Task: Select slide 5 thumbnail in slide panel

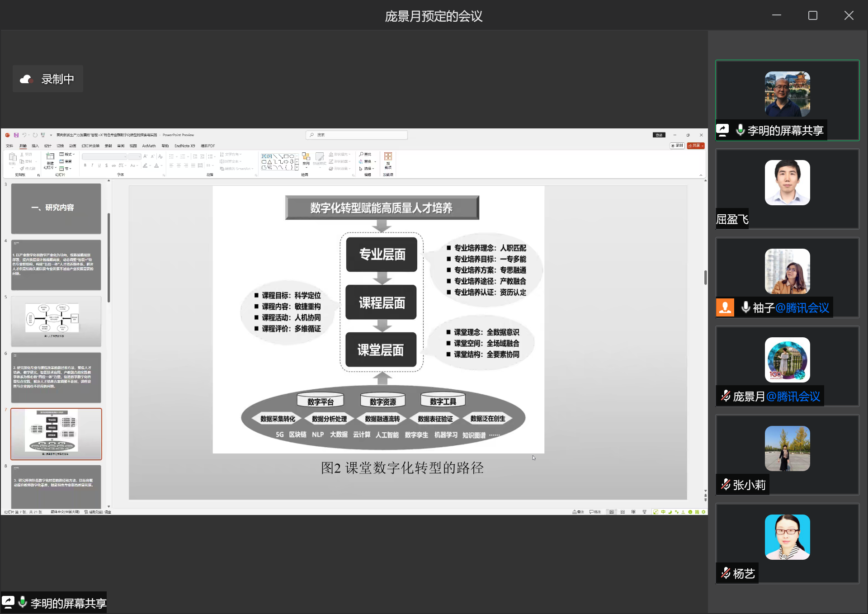Action: (56, 321)
